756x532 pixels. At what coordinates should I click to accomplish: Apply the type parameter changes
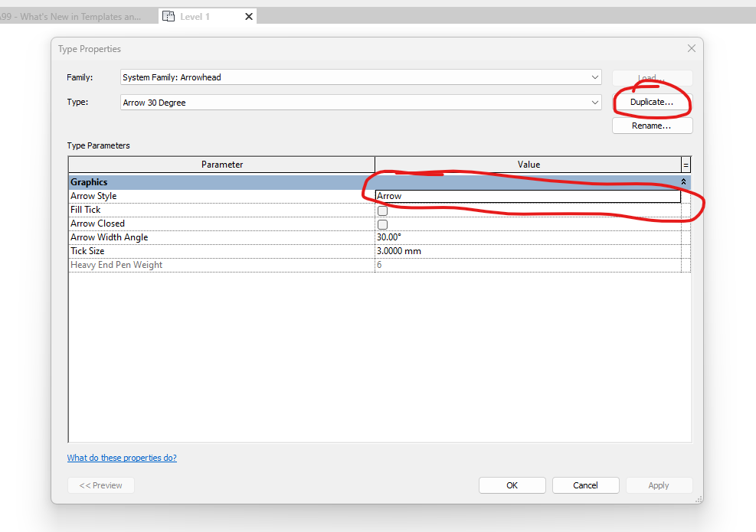coord(659,485)
